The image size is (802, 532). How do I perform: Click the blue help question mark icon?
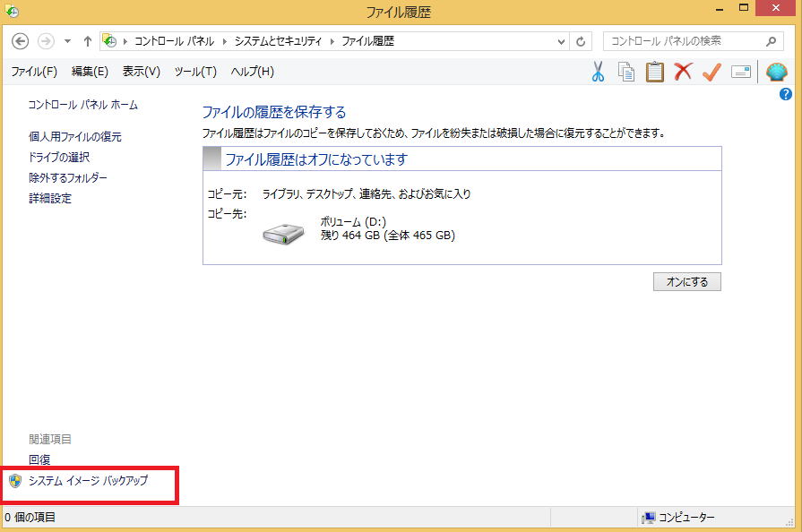point(786,94)
